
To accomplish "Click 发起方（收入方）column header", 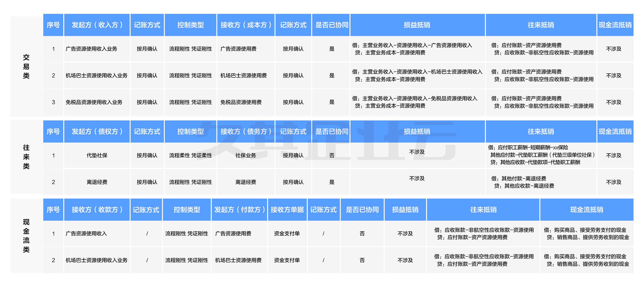I will click(x=97, y=25).
